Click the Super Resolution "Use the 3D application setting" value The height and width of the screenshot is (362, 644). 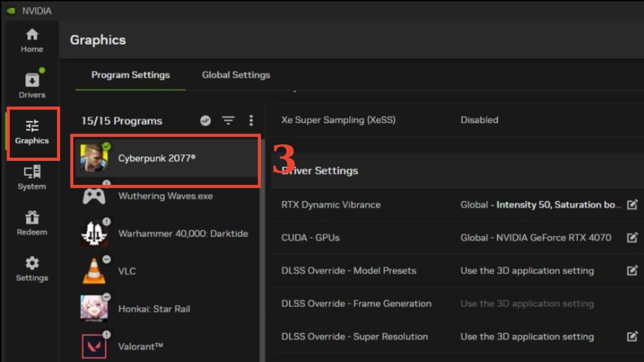527,336
